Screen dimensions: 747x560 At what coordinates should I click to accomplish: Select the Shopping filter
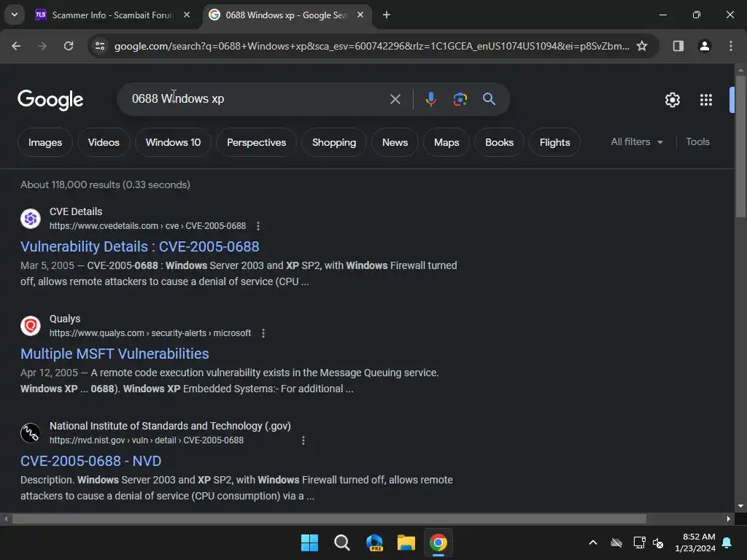coord(334,142)
